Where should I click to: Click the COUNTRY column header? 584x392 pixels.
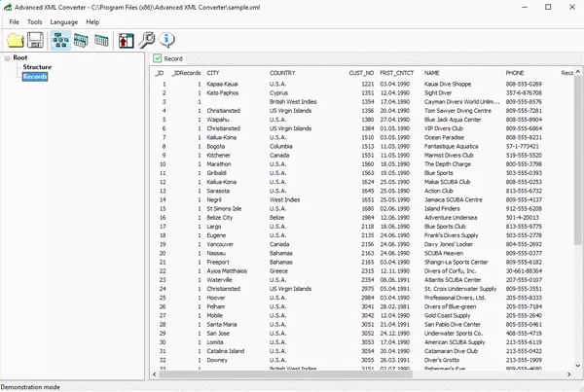282,73
